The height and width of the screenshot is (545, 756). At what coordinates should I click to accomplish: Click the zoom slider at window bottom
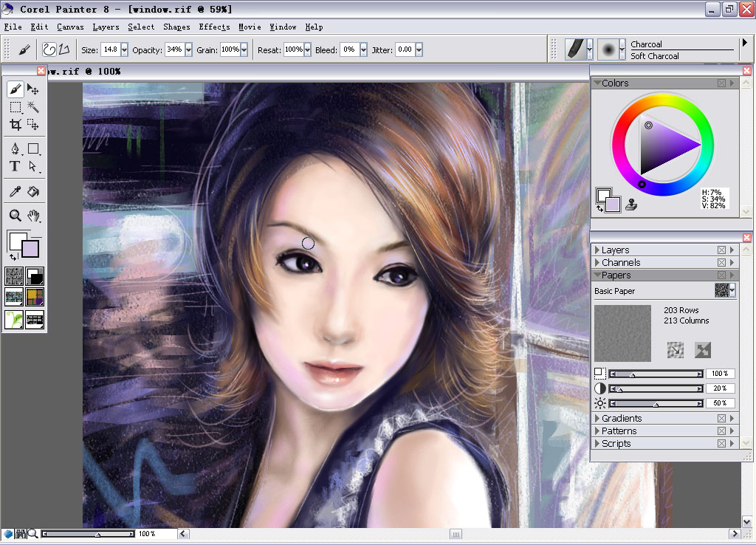click(89, 534)
